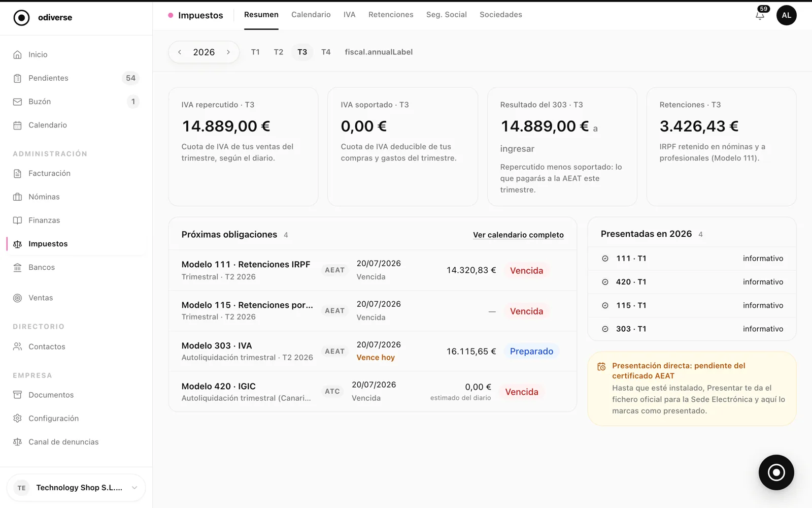The image size is (812, 508).
Task: Click the odiverse logo icon
Action: tap(21, 18)
